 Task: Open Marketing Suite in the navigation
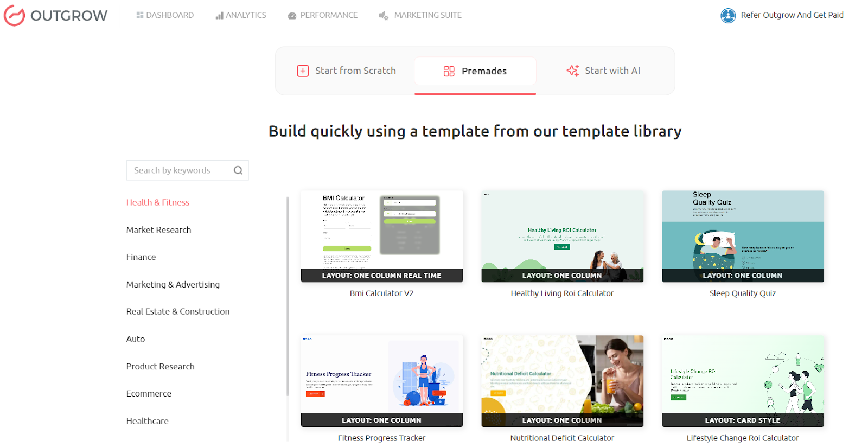(x=420, y=15)
